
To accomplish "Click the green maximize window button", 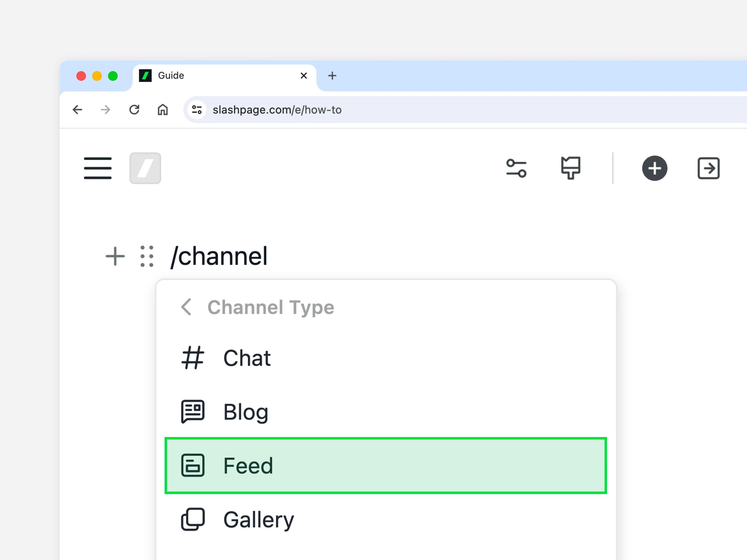I will 113,76.
